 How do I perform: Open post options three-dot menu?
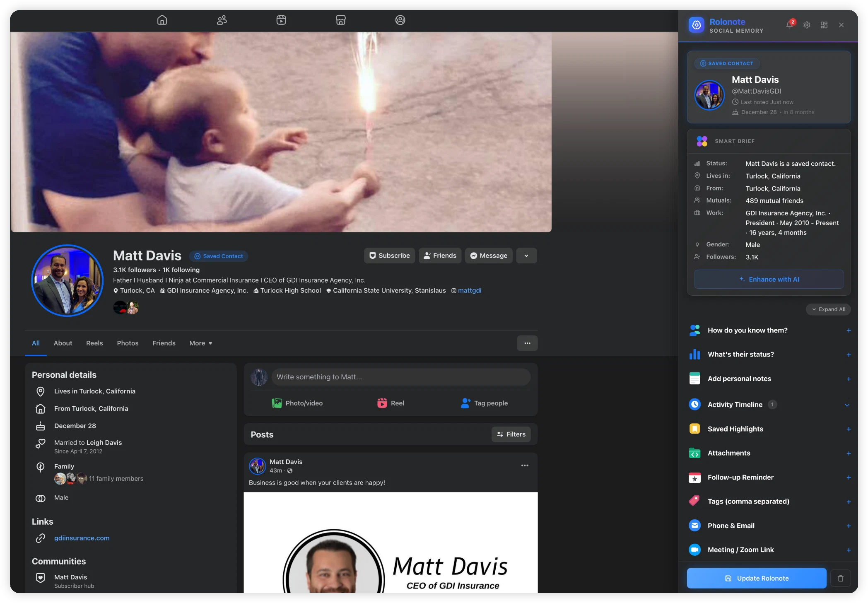(525, 466)
